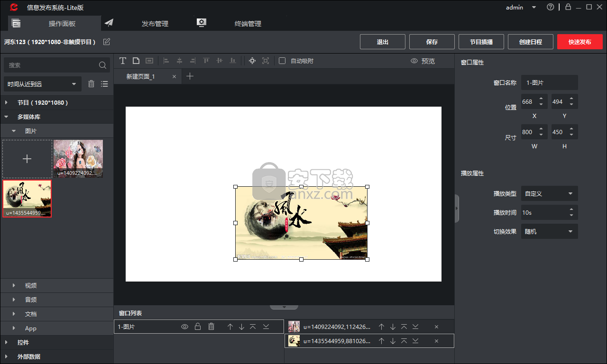Expand the 音频 category
Viewport: 607px width, 364px height.
click(14, 300)
